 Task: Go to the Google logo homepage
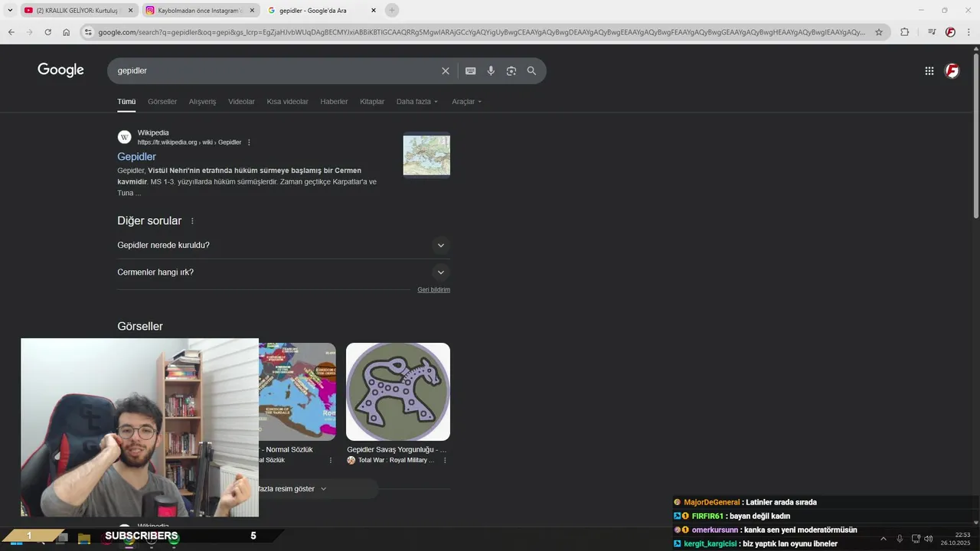pos(60,70)
